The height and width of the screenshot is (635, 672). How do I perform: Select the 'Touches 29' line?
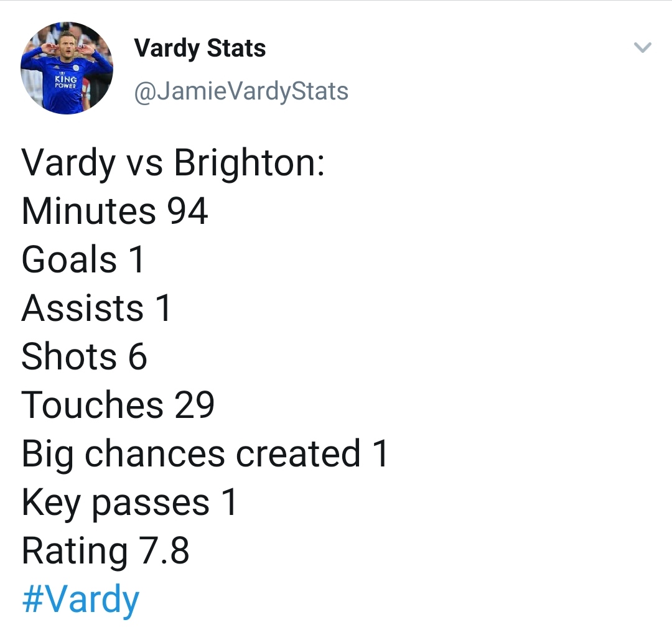click(118, 405)
